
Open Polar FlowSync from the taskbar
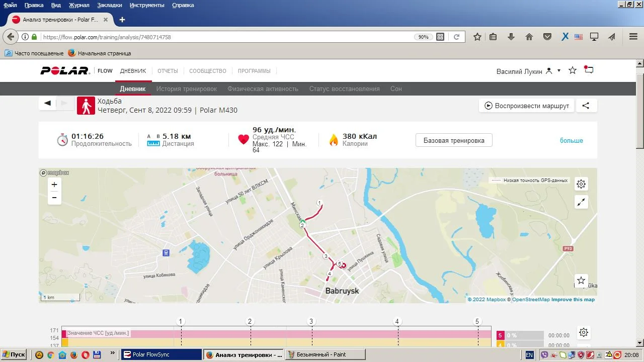click(161, 354)
